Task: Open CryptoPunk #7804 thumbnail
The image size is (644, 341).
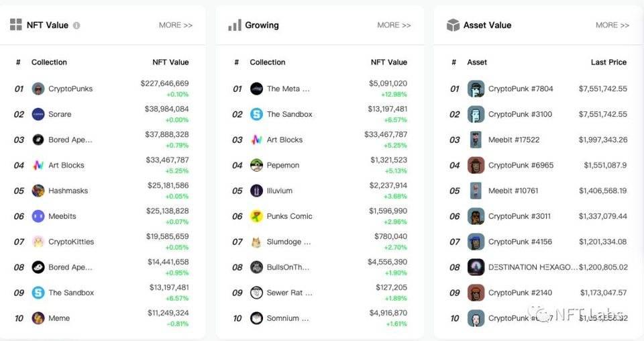Action: coord(476,89)
